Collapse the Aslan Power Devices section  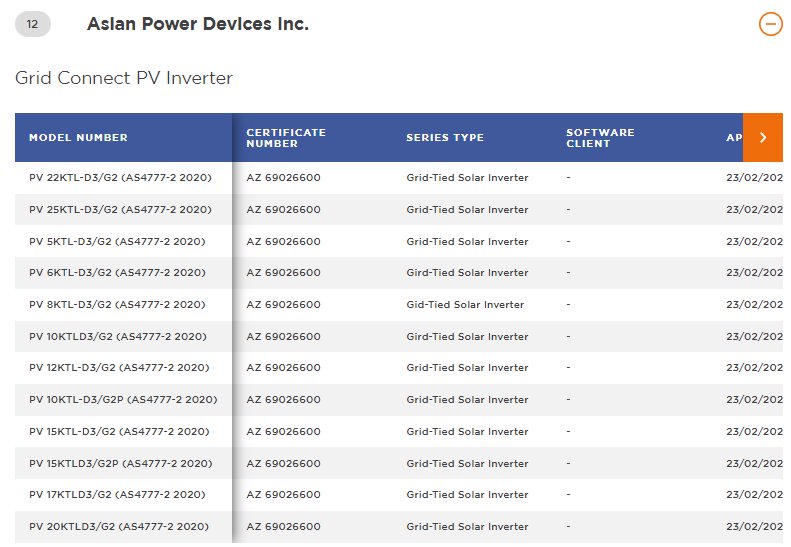click(x=770, y=24)
